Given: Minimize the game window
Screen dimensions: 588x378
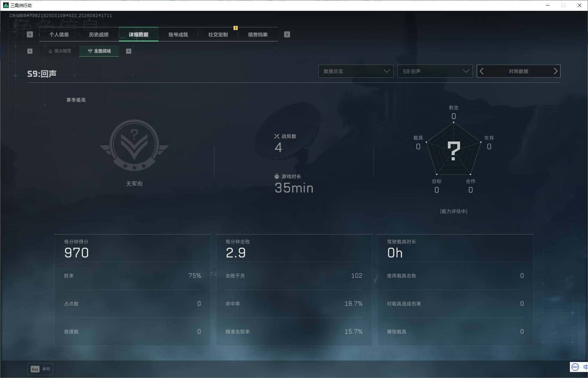Looking at the screenshot, I should 548,5.
